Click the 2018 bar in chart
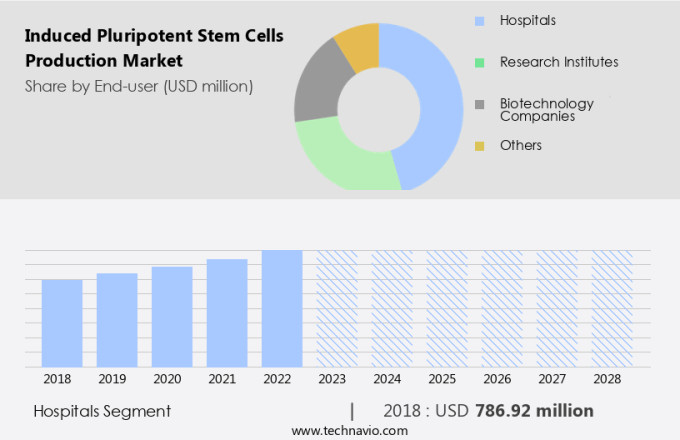 [62, 323]
